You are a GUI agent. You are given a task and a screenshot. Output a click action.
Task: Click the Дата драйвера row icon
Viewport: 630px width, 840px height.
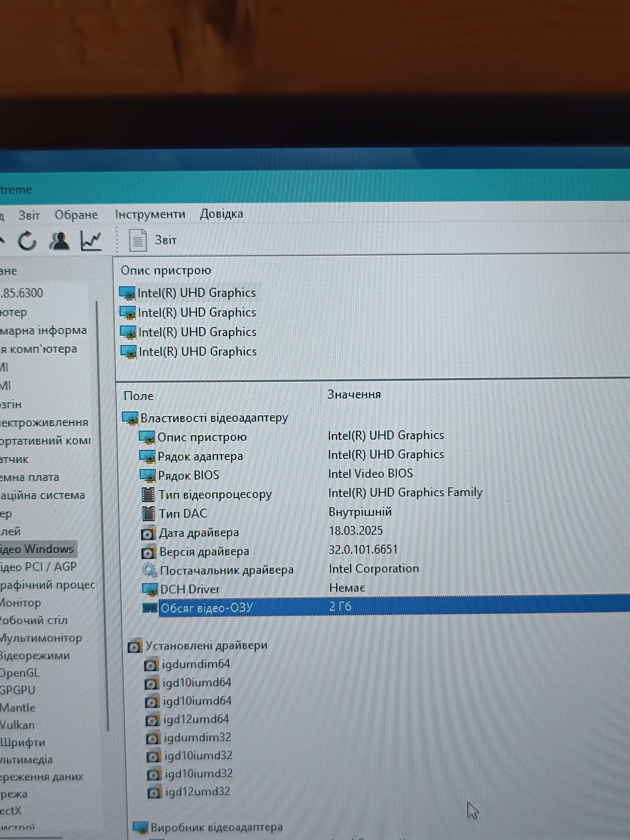148,533
